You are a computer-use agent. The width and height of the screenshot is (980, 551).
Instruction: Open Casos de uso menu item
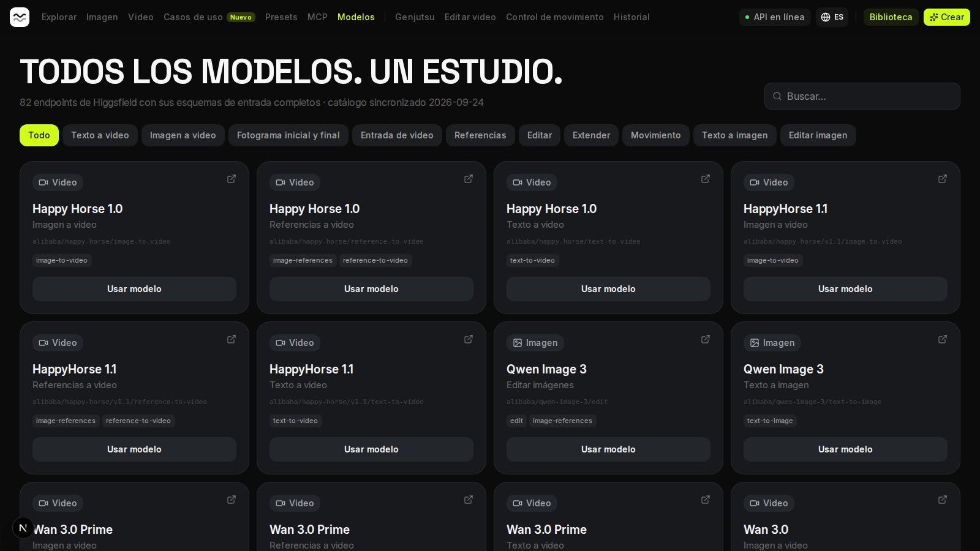click(209, 17)
